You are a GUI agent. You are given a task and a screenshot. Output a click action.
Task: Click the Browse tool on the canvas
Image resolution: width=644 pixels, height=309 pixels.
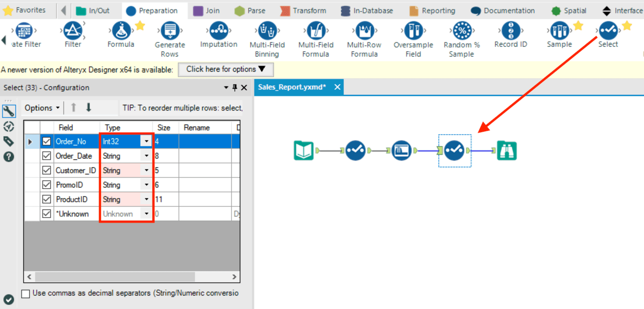click(x=507, y=150)
